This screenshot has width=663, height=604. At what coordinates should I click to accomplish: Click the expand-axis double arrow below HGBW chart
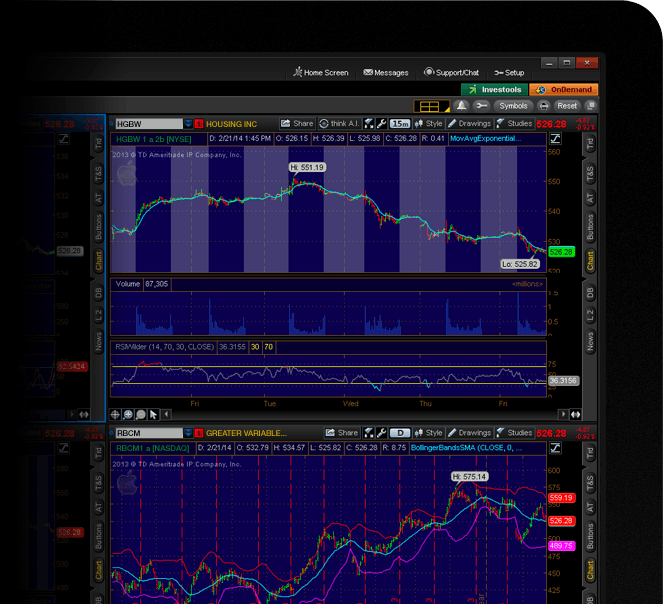click(x=575, y=415)
